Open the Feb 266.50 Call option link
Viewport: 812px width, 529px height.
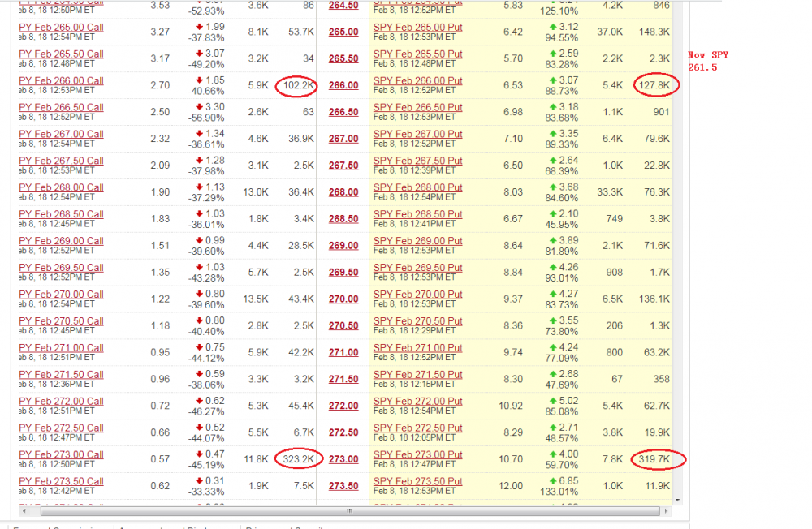[61, 108]
